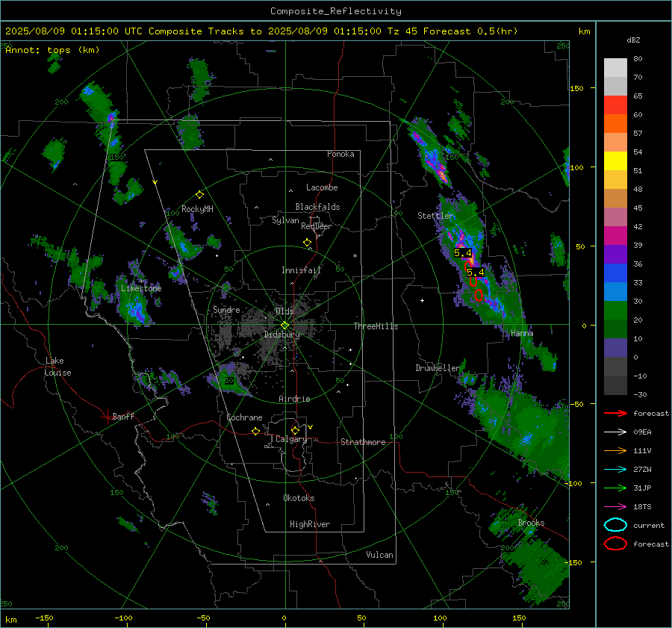Click the RockyMH label
672x628 pixels.
point(197,209)
